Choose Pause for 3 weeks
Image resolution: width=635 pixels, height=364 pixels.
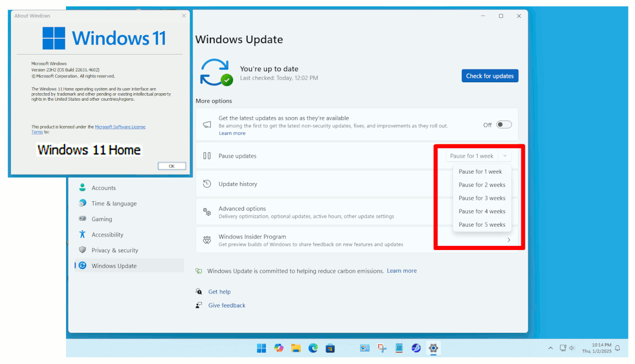click(x=482, y=198)
